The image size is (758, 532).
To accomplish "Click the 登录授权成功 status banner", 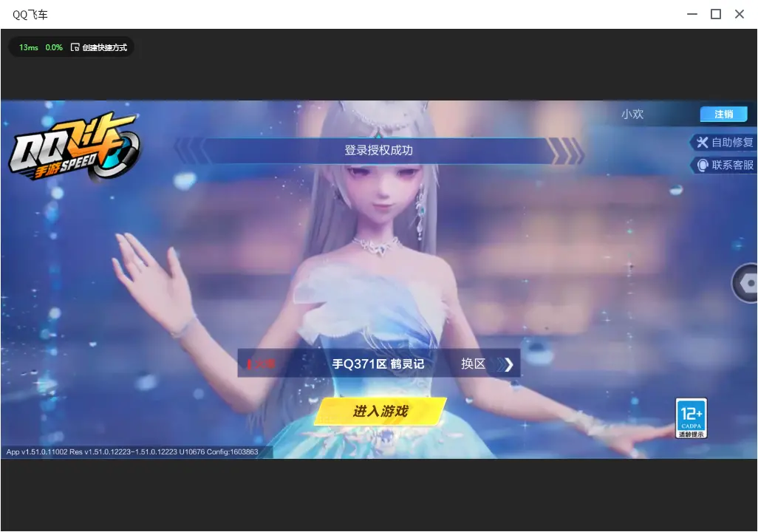I will point(378,151).
